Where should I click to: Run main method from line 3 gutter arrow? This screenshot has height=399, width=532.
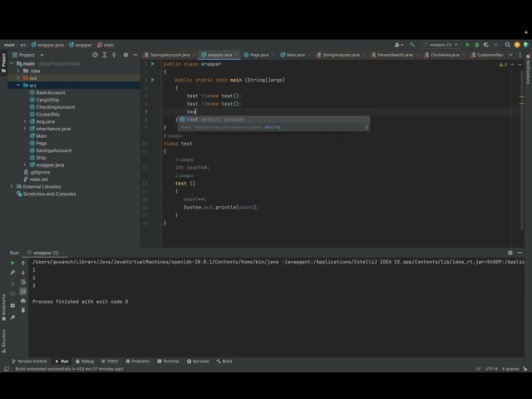click(153, 80)
